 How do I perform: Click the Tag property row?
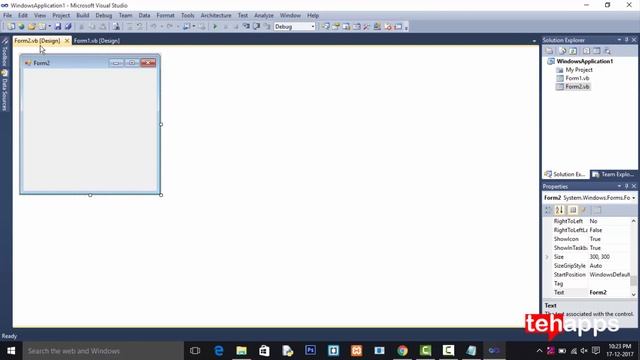pos(587,284)
